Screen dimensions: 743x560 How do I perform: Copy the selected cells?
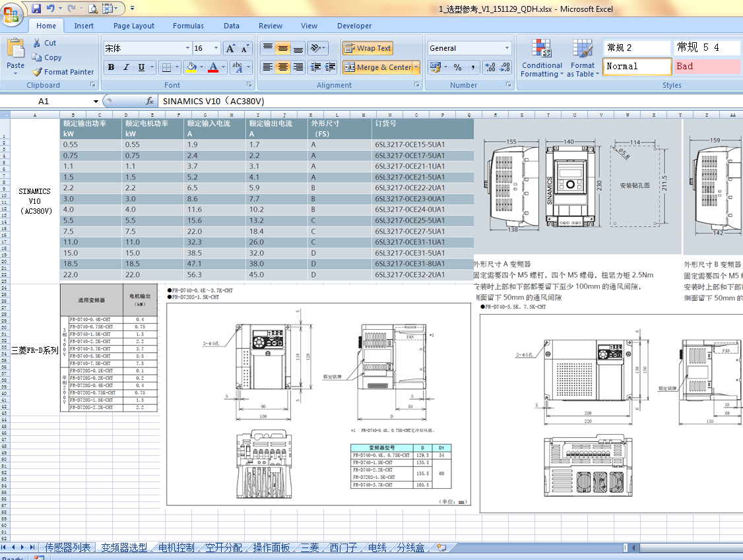(x=36, y=57)
